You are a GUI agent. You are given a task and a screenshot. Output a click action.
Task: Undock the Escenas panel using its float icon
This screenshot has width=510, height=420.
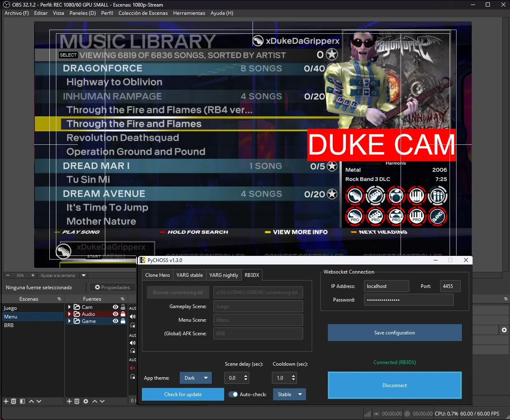click(x=59, y=299)
